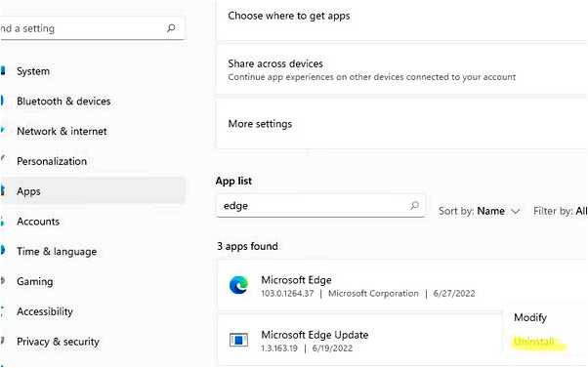The image size is (588, 368).
Task: Click the magnifier in settings search box
Action: pos(171,28)
